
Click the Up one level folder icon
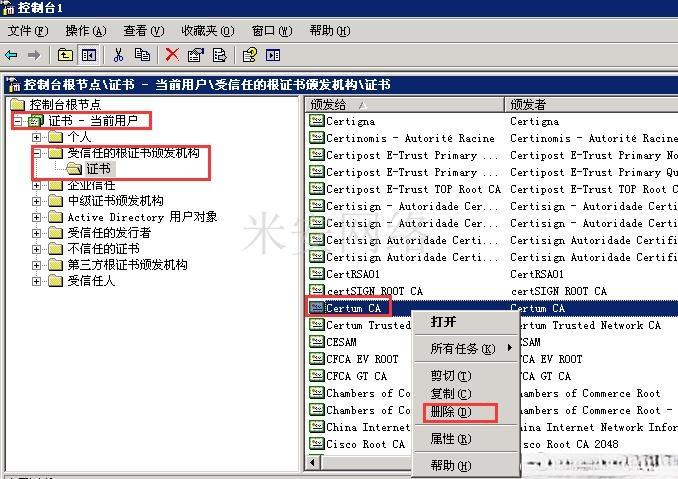point(65,55)
